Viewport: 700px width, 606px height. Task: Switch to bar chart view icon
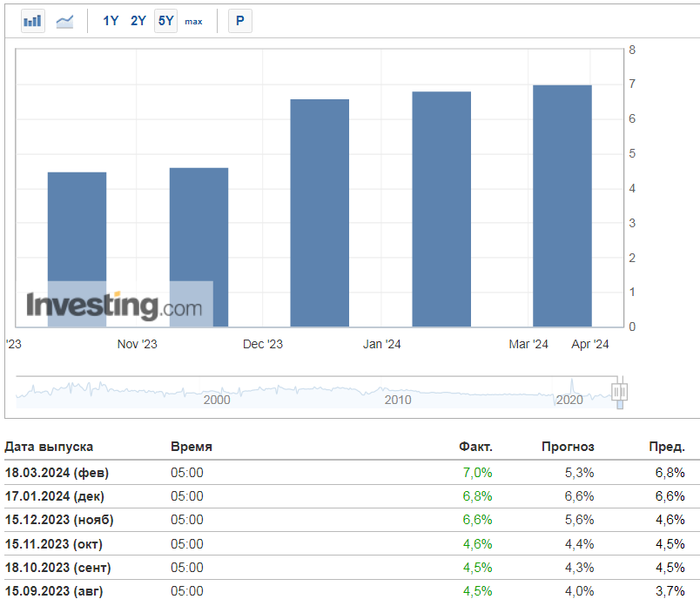[x=32, y=21]
